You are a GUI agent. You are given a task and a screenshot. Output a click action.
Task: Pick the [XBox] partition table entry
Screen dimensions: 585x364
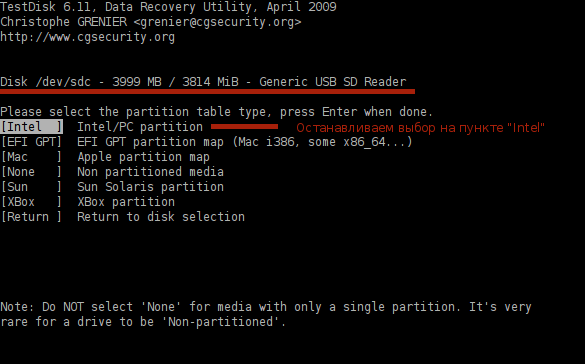tap(31, 202)
